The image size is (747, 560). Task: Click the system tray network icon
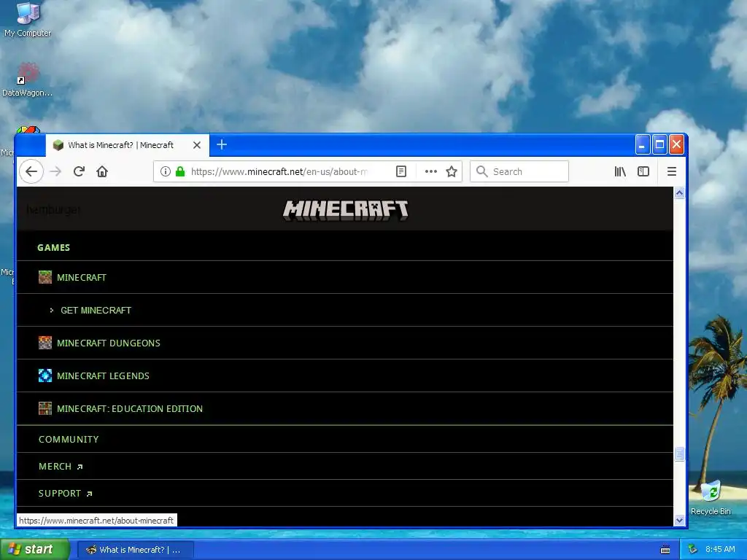point(693,549)
